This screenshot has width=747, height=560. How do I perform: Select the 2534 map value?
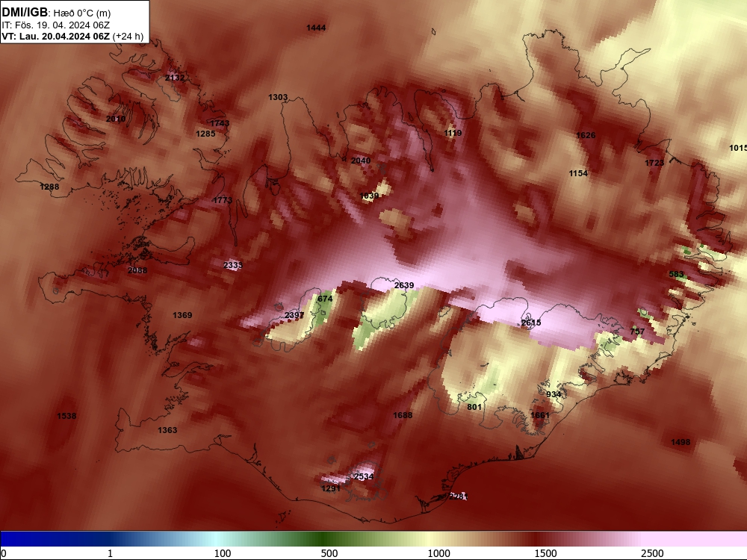(364, 476)
